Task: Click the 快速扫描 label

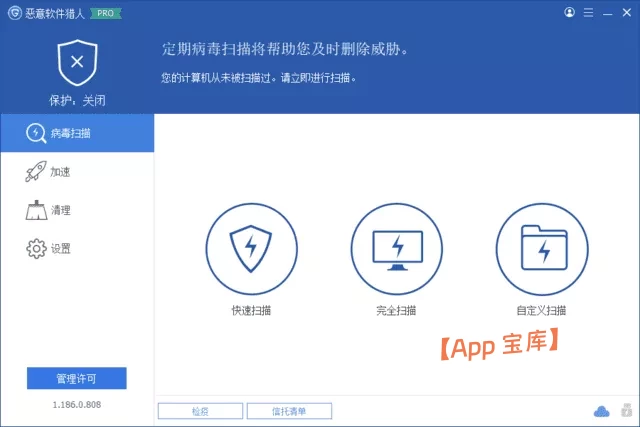Action: [251, 311]
